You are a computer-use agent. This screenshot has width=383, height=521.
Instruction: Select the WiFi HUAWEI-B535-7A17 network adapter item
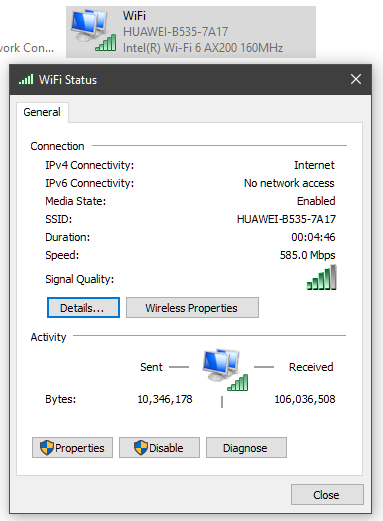point(191,32)
